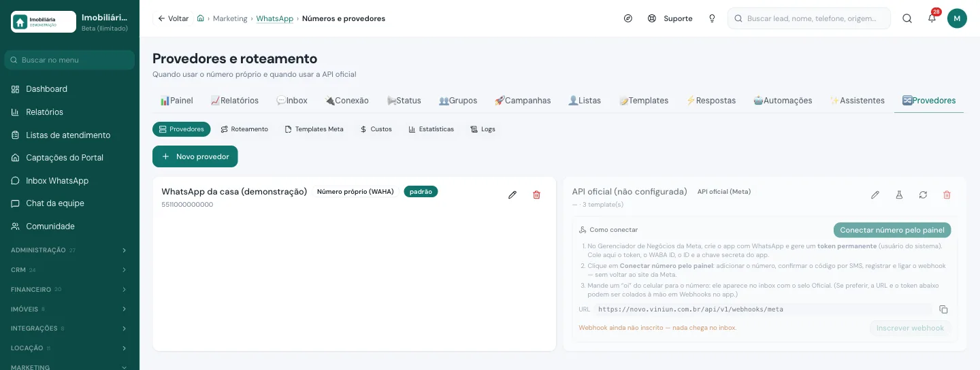Click the lightbulb tips icon

point(712,18)
